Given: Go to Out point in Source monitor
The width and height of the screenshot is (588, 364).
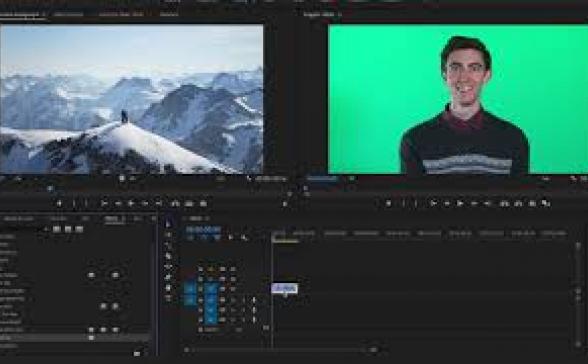Looking at the screenshot, I should point(158,204).
